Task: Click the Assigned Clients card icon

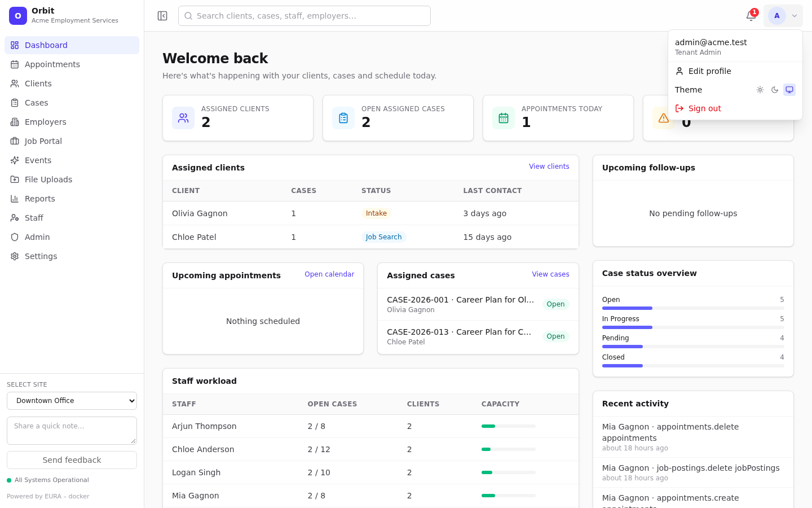Action: [x=183, y=118]
